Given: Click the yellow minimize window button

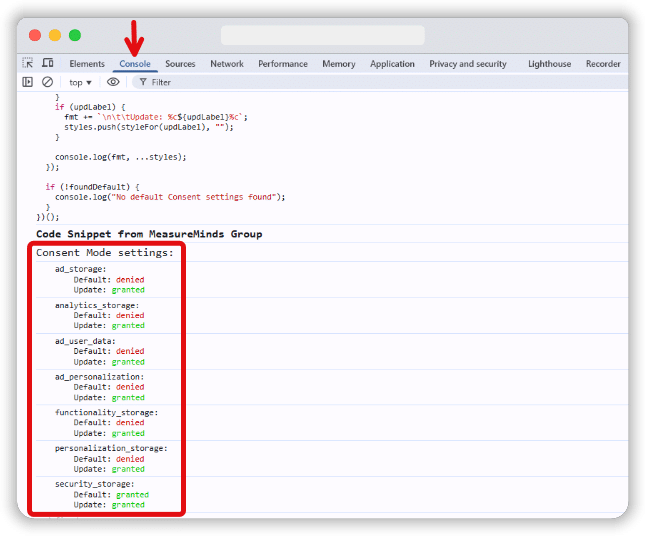Looking at the screenshot, I should point(55,35).
